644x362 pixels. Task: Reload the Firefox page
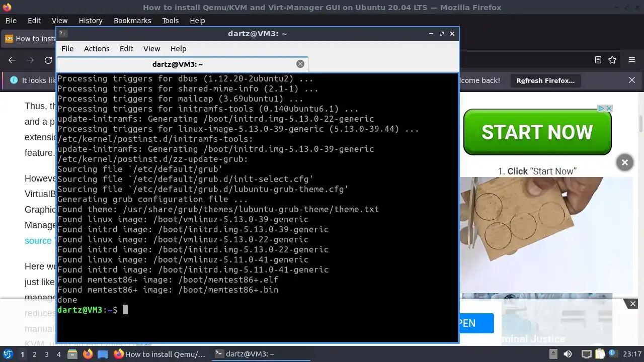[48, 60]
